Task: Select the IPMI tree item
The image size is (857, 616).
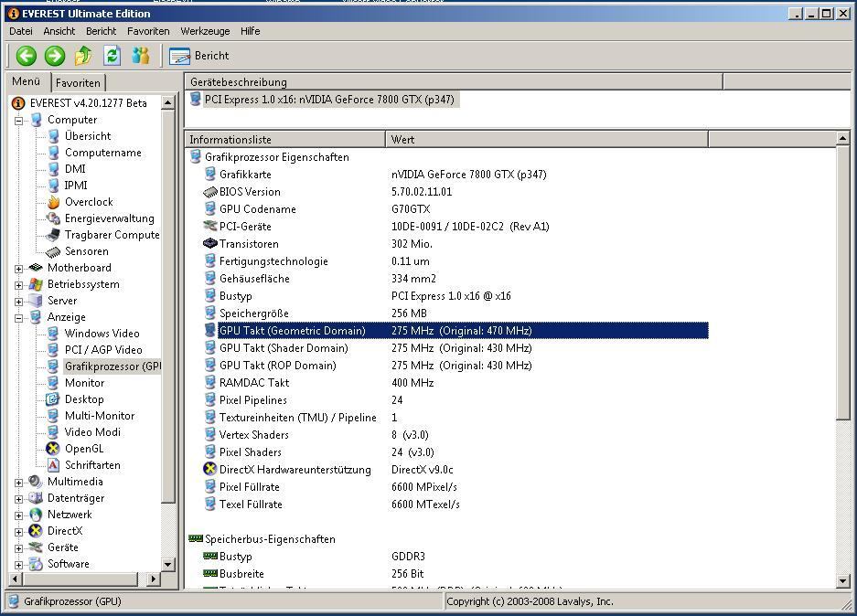Action: point(75,186)
